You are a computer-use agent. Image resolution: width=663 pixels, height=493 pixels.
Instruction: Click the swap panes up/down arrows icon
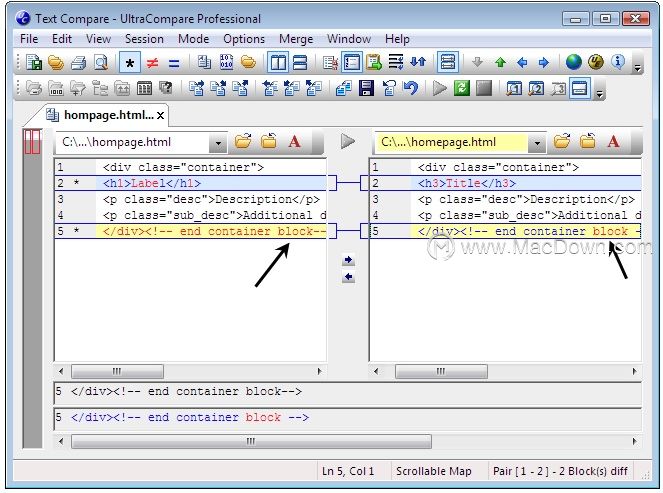(418, 63)
